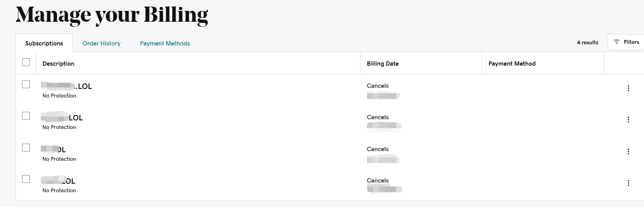This screenshot has height=207, width=644.
Task: Check the first .LOL domain's checkbox
Action: [26, 84]
